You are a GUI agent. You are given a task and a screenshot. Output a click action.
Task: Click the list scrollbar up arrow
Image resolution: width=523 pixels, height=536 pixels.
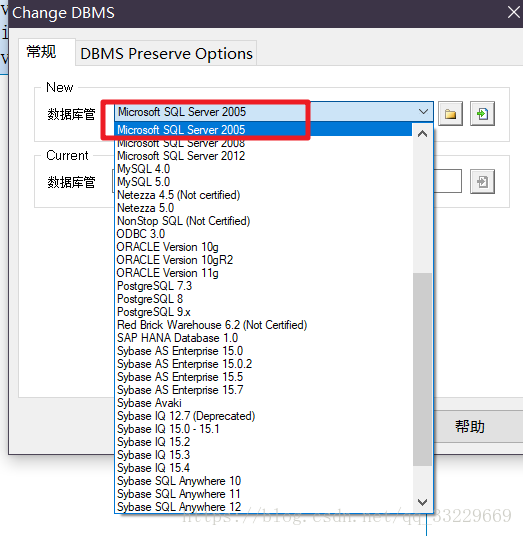pos(423,134)
